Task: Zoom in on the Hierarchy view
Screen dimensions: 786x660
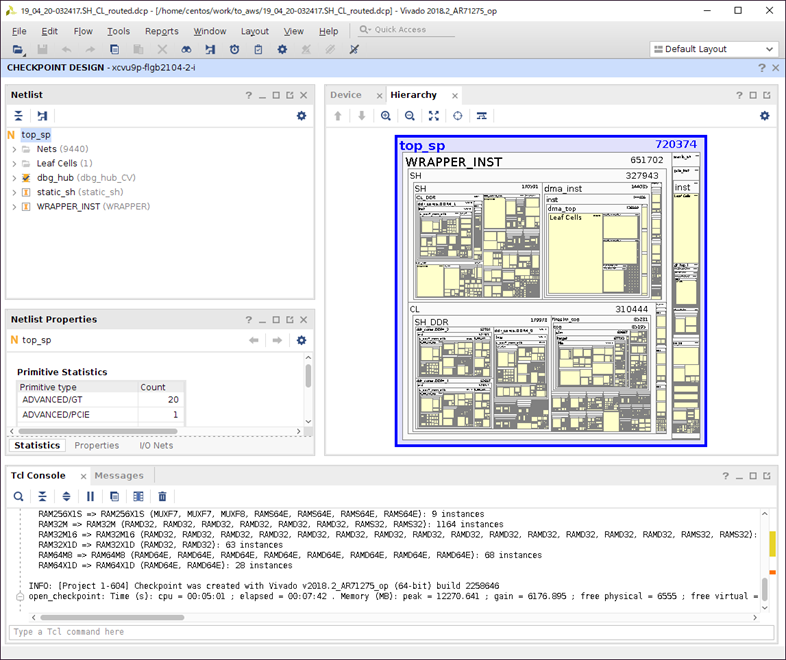Action: point(385,116)
